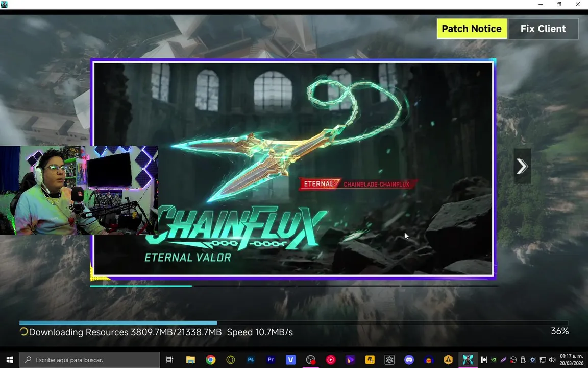Open Adobe Premiere Pro from taskbar
The height and width of the screenshot is (368, 588).
[271, 360]
